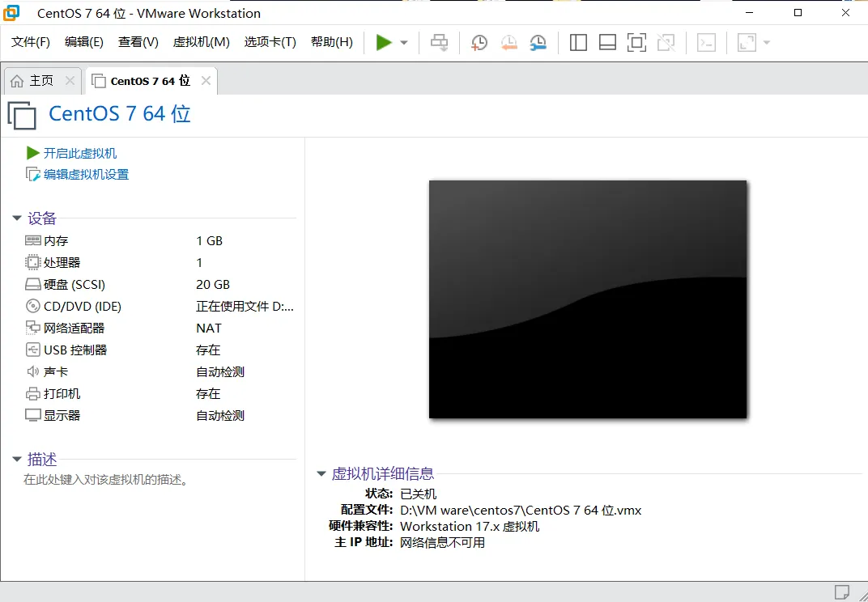Image resolution: width=868 pixels, height=602 pixels.
Task: Click the 声卡 speaker icon
Action: 32,372
